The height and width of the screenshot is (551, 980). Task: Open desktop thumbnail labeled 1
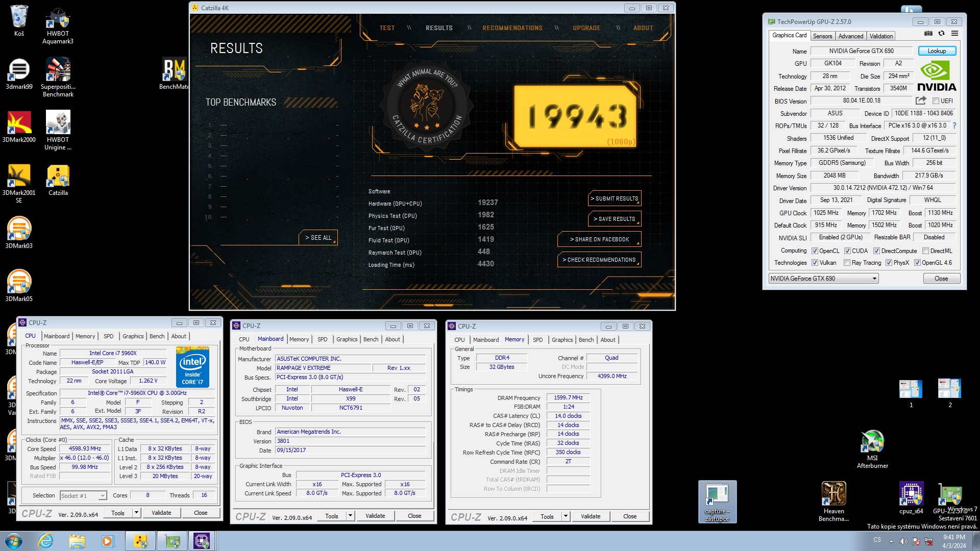click(x=911, y=393)
